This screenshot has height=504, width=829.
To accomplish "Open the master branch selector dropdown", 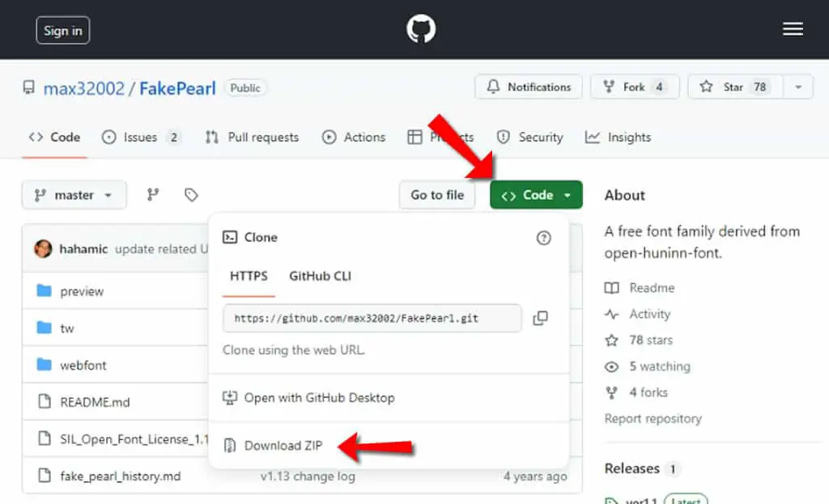I will coord(74,195).
